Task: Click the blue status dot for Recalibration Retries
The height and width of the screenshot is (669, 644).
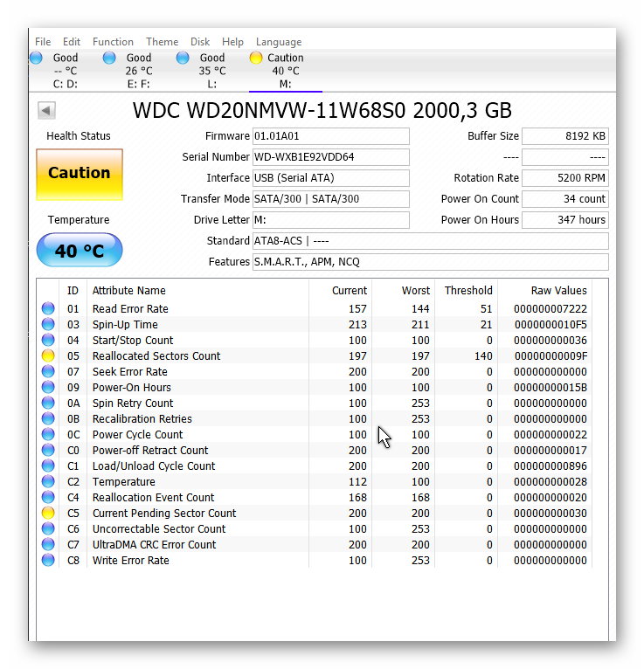Action: pos(48,418)
